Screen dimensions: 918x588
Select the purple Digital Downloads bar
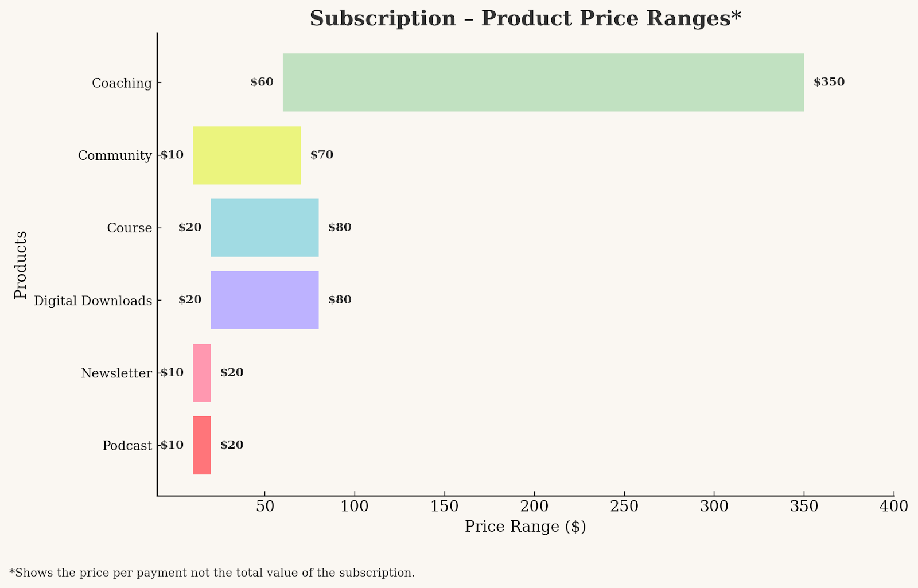click(264, 300)
